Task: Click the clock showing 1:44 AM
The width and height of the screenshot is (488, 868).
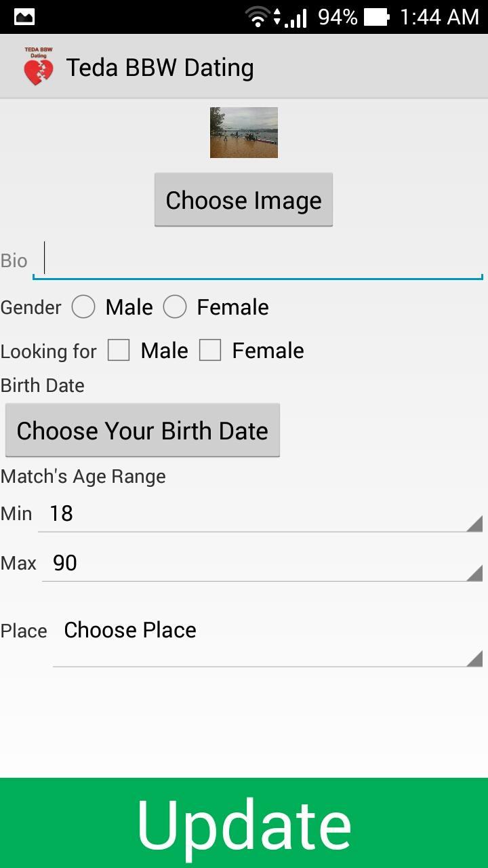Action: click(441, 16)
